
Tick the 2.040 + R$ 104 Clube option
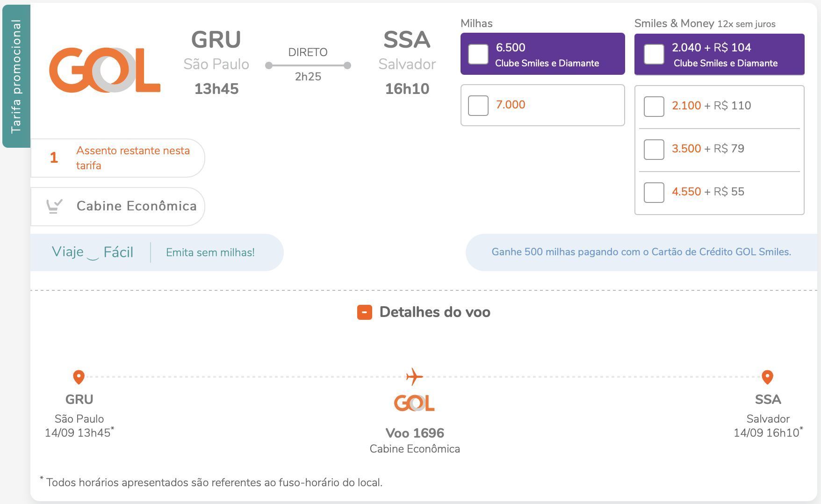654,55
